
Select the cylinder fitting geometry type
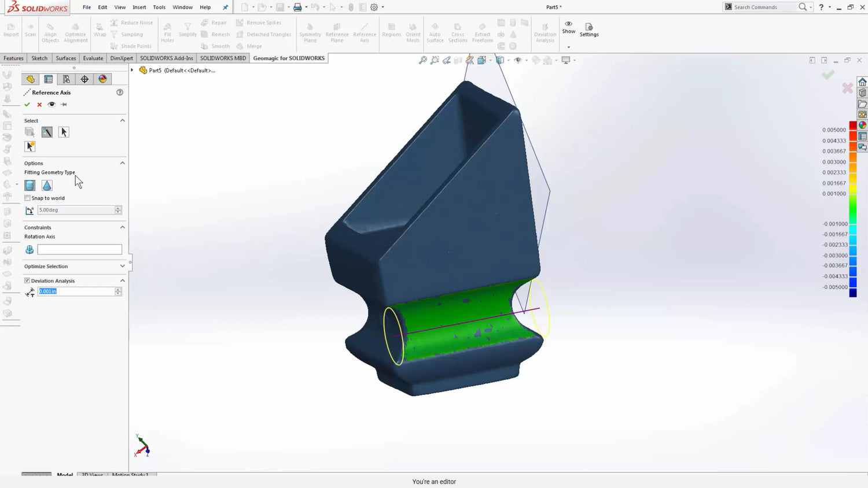pyautogui.click(x=30, y=186)
